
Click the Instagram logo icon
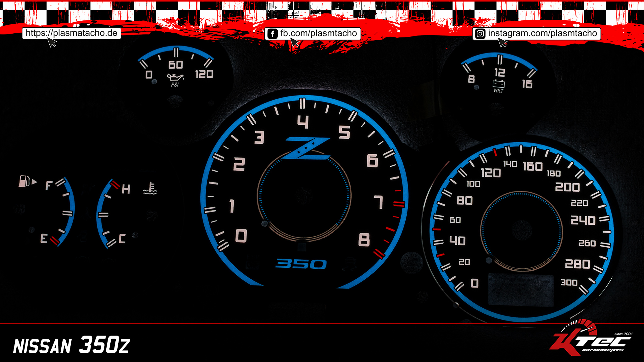(x=480, y=34)
